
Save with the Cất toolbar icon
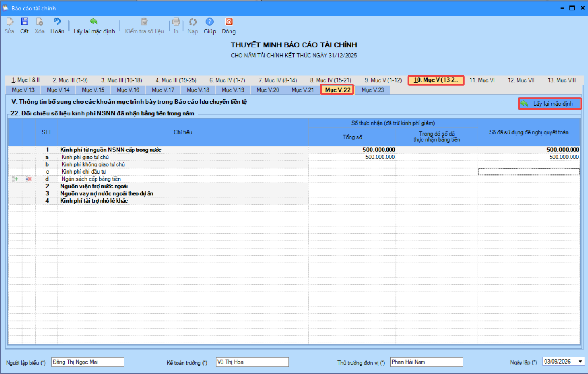24,22
